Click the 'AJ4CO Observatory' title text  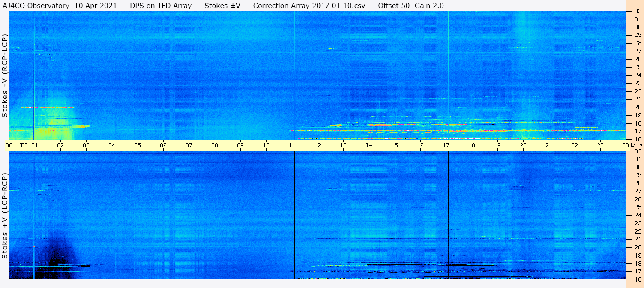[x=36, y=6]
